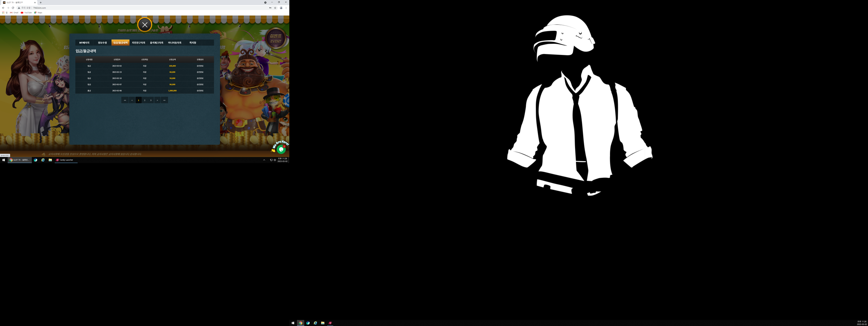Click the 90,000 amount cell

pos(172,84)
